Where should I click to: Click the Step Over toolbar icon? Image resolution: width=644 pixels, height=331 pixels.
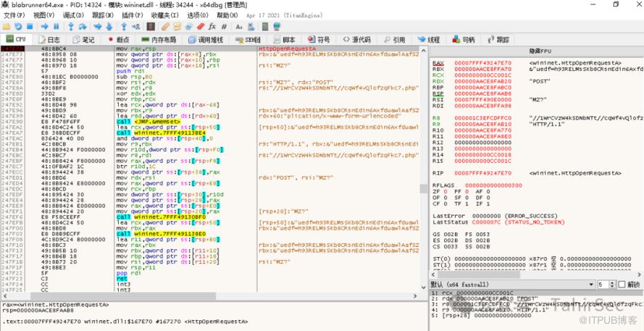click(83, 26)
